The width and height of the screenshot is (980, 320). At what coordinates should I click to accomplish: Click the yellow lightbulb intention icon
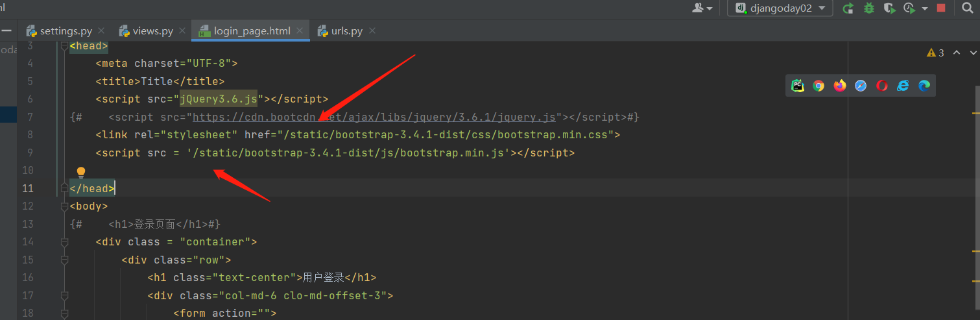pos(81,172)
